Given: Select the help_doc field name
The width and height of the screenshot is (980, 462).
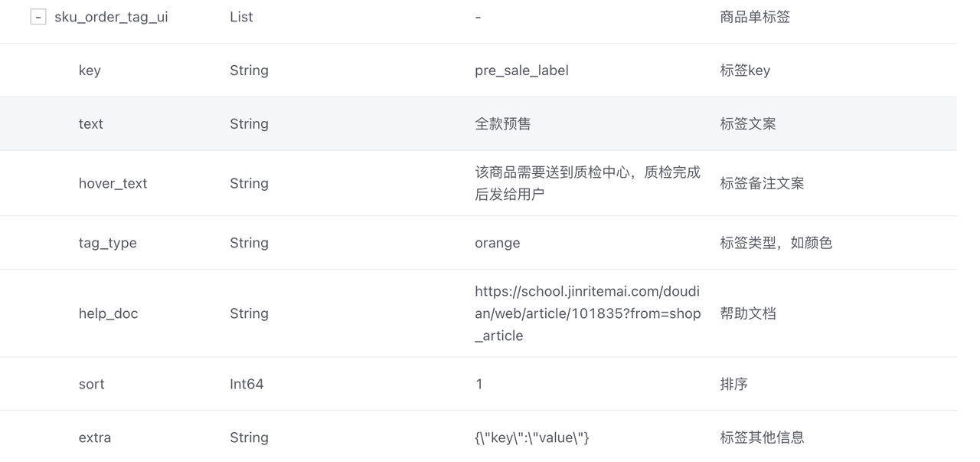Looking at the screenshot, I should tap(108, 313).
